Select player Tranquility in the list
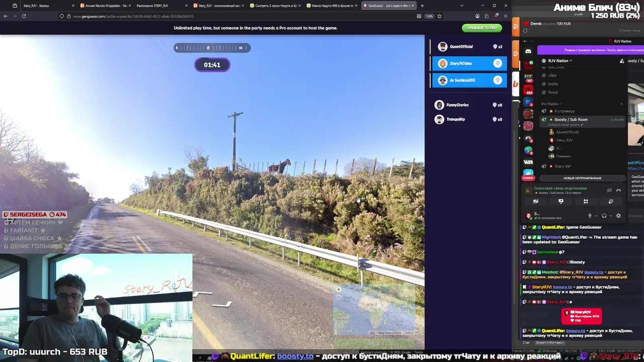This screenshot has height=362, width=644. [x=469, y=119]
